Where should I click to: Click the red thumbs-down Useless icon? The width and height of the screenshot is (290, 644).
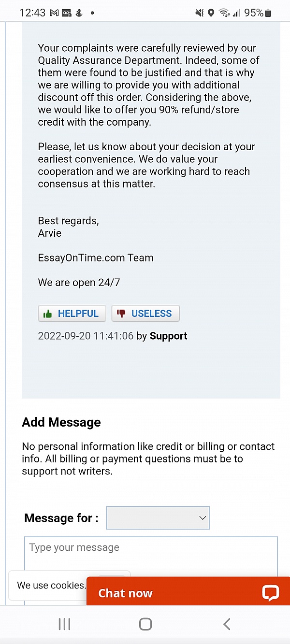tap(121, 314)
